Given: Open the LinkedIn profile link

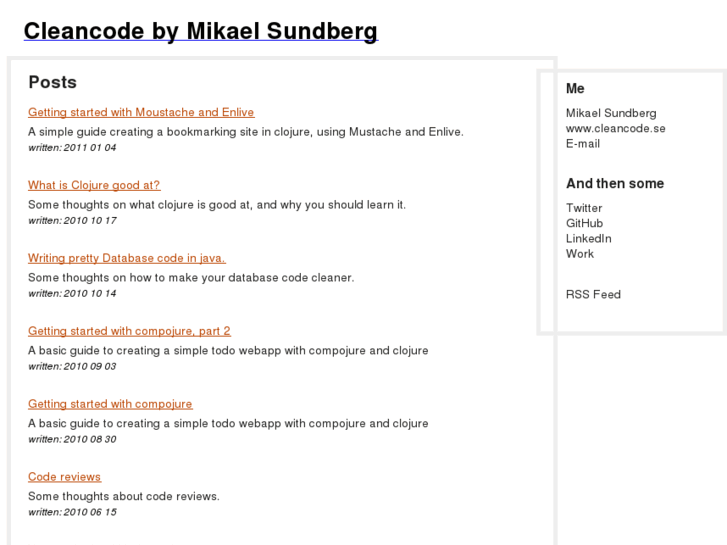Looking at the screenshot, I should tap(588, 238).
